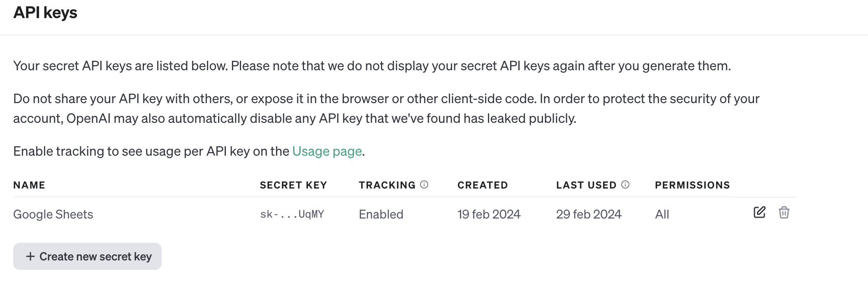Click the All permissions value
Viewport: 868px width, 290px height.
pos(662,214)
